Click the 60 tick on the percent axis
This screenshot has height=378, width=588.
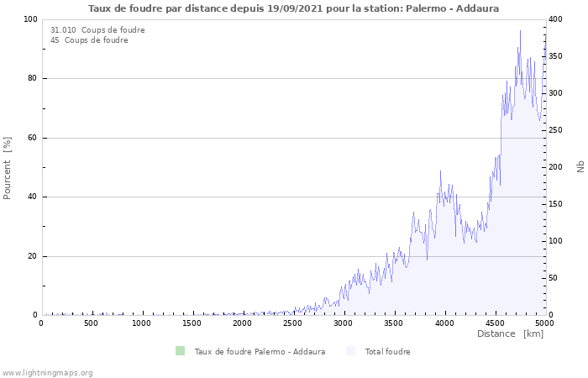(x=32, y=138)
